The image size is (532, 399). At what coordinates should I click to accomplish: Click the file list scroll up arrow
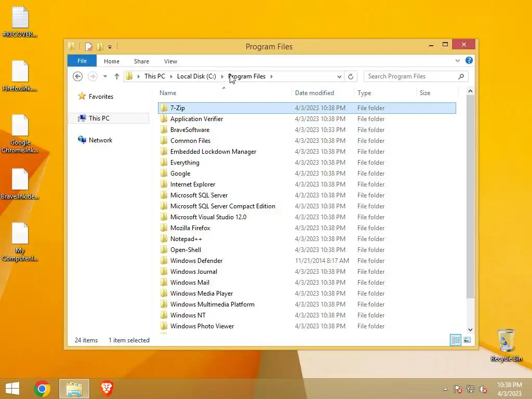470,91
